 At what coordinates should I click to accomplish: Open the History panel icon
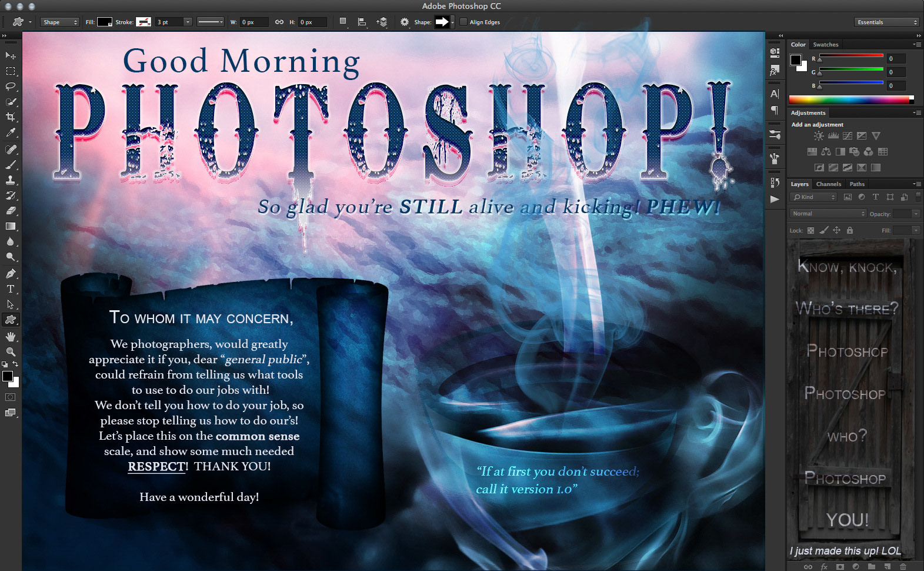775,182
